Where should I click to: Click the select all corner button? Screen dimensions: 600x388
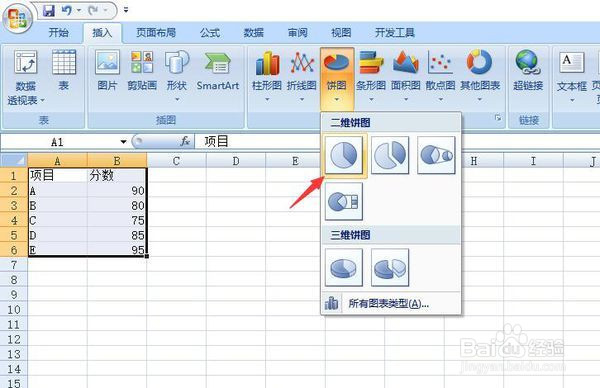click(x=14, y=160)
